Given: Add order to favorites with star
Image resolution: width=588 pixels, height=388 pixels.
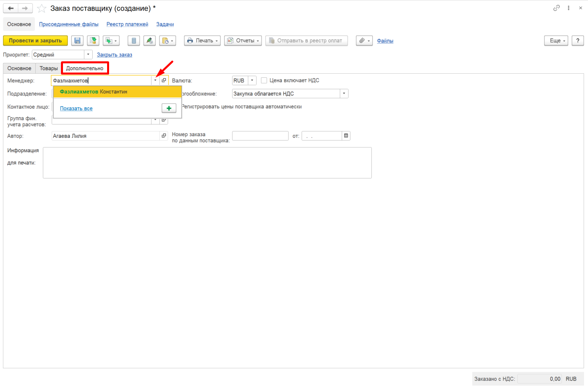Looking at the screenshot, I should tap(41, 8).
